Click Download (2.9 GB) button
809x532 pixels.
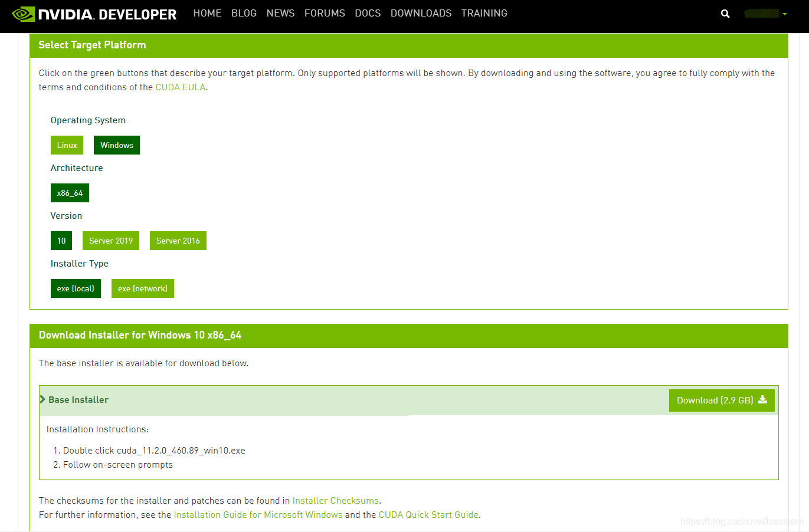click(x=721, y=400)
